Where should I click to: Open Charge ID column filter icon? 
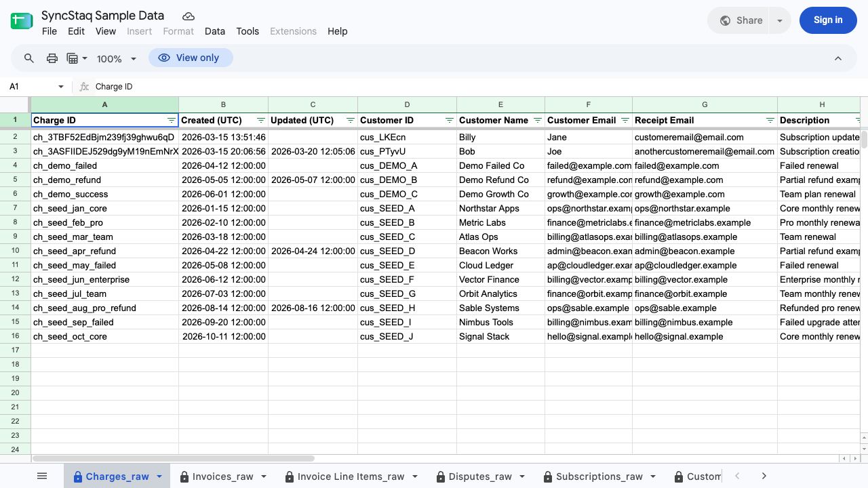(x=172, y=120)
